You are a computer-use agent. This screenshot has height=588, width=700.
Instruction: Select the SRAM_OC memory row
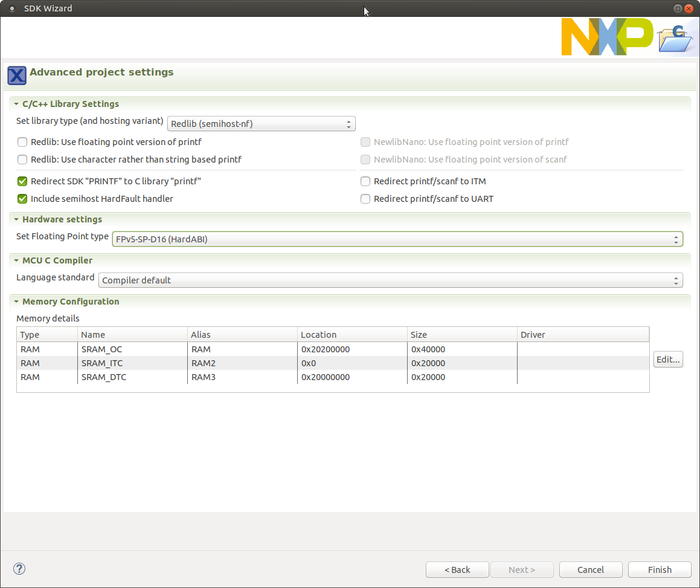[333, 349]
